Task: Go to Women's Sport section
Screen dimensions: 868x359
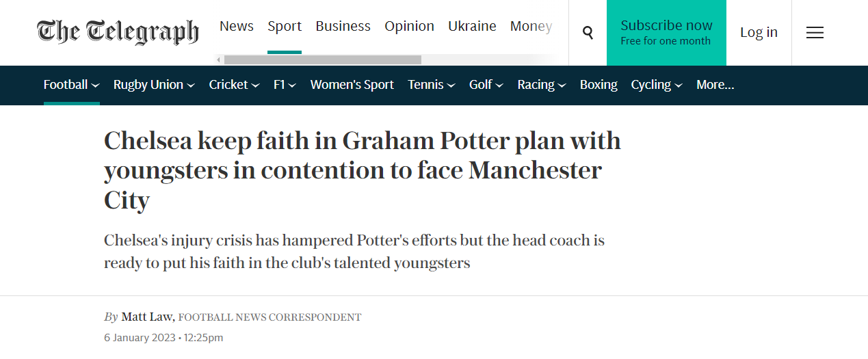Action: click(352, 85)
